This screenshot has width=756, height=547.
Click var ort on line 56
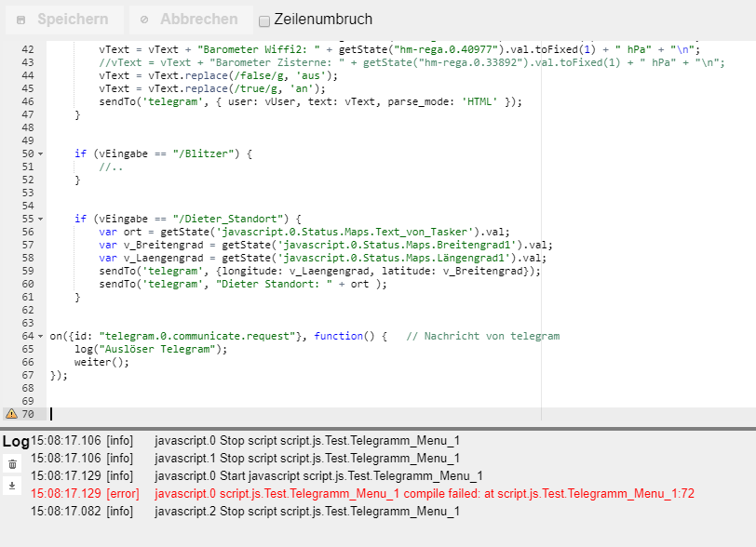[120, 232]
